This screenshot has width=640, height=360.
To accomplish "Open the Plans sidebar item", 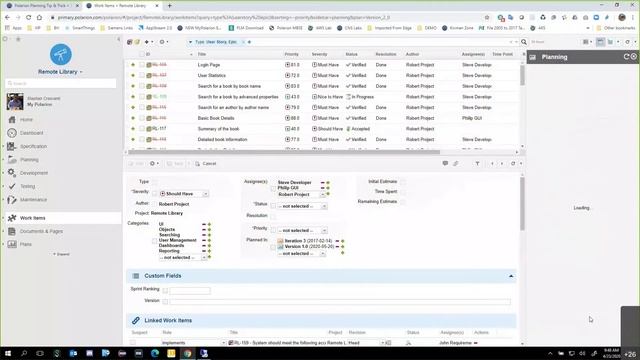I will pos(25,244).
